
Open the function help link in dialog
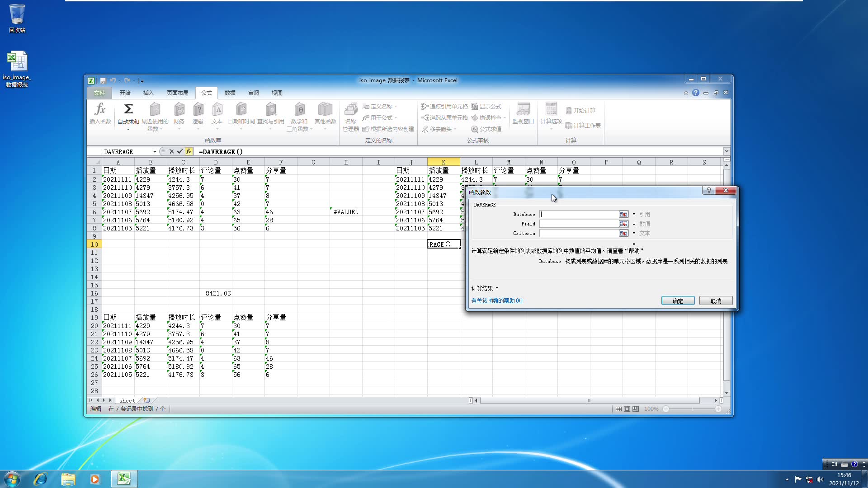click(x=497, y=300)
